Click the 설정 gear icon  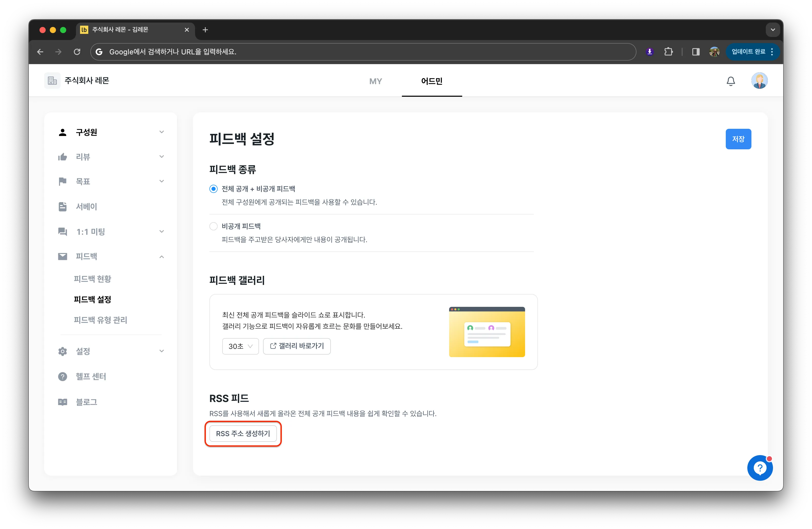(x=62, y=351)
